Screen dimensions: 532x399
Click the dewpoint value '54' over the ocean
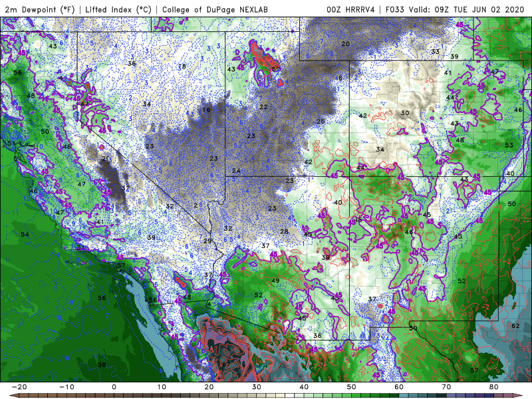coord(25,235)
